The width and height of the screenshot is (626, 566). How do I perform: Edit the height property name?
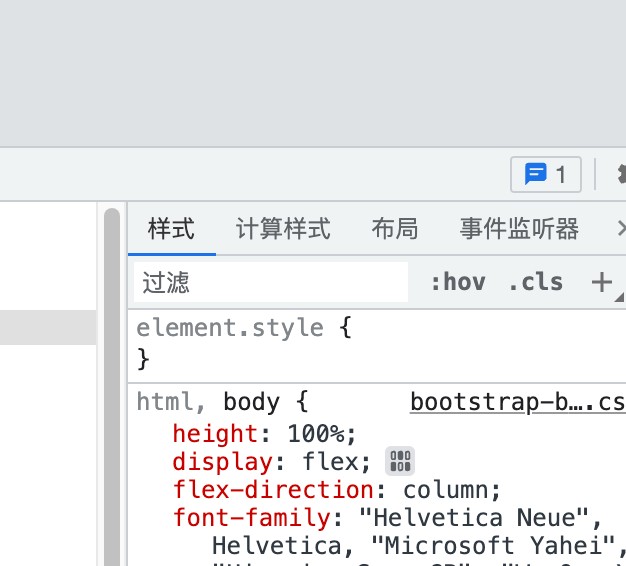pos(215,433)
